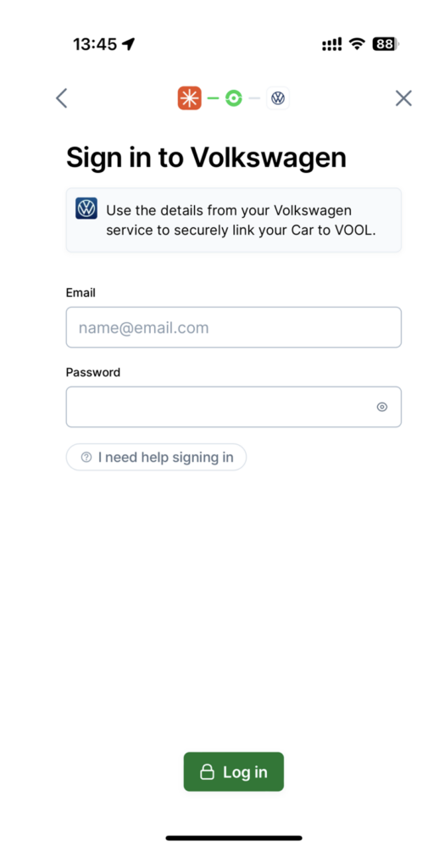The width and height of the screenshot is (433, 868).
Task: Tap the green Log in button
Action: click(234, 771)
